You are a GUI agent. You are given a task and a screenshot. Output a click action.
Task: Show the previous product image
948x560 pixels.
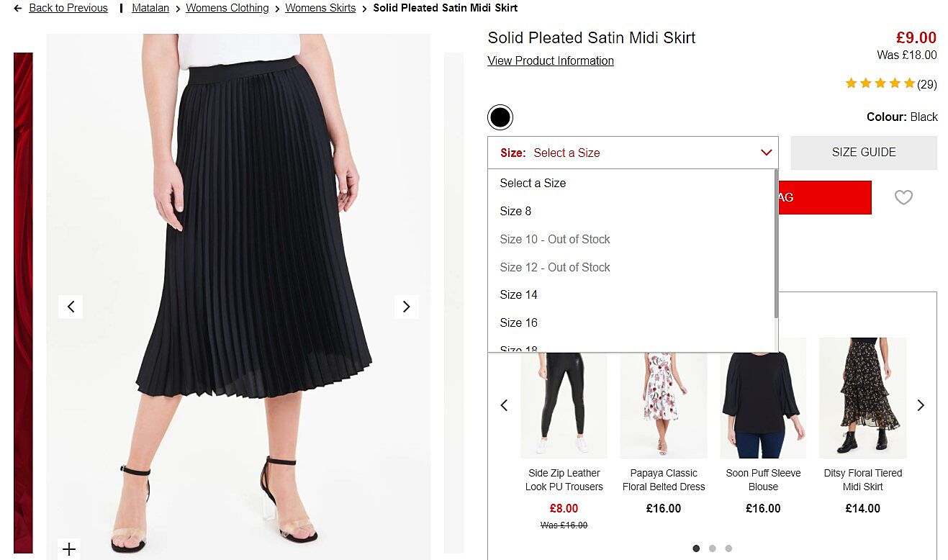(71, 307)
